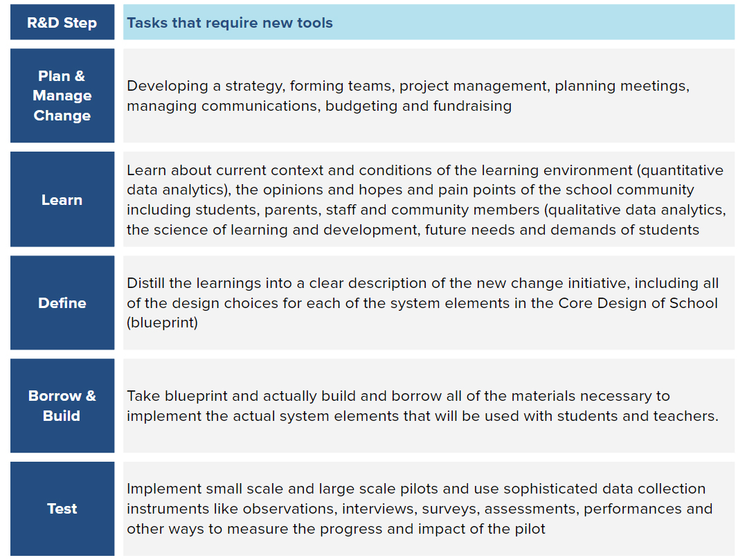Select the Test step block
The width and height of the screenshot is (747, 560).
pyautogui.click(x=62, y=509)
